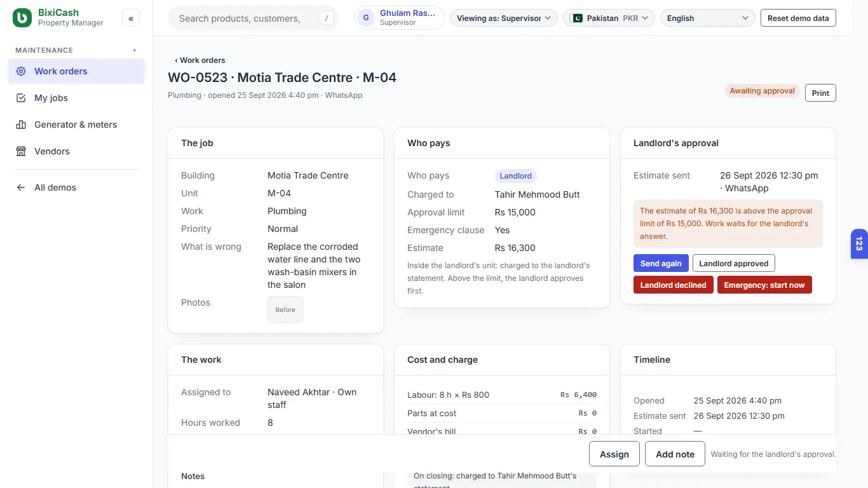Image resolution: width=868 pixels, height=488 pixels.
Task: Open the English language dropdown
Action: 708,18
